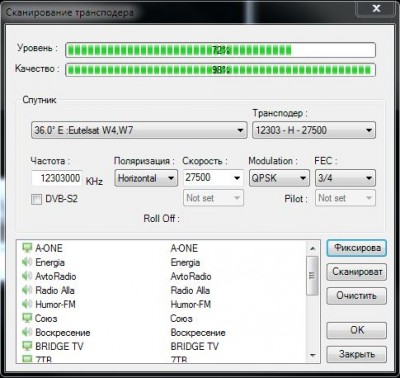Image resolution: width=400 pixels, height=378 pixels.
Task: Click the speaker icon beside AvtoRadio
Action: click(27, 276)
